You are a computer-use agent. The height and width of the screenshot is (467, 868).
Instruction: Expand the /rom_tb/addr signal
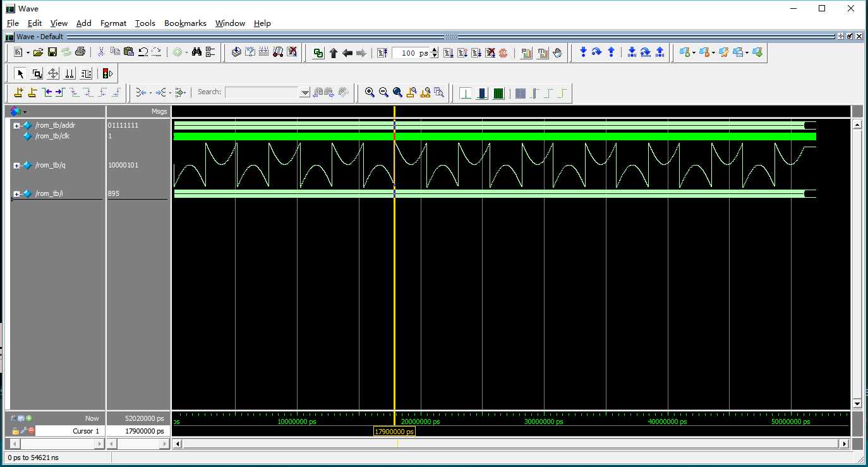16,125
